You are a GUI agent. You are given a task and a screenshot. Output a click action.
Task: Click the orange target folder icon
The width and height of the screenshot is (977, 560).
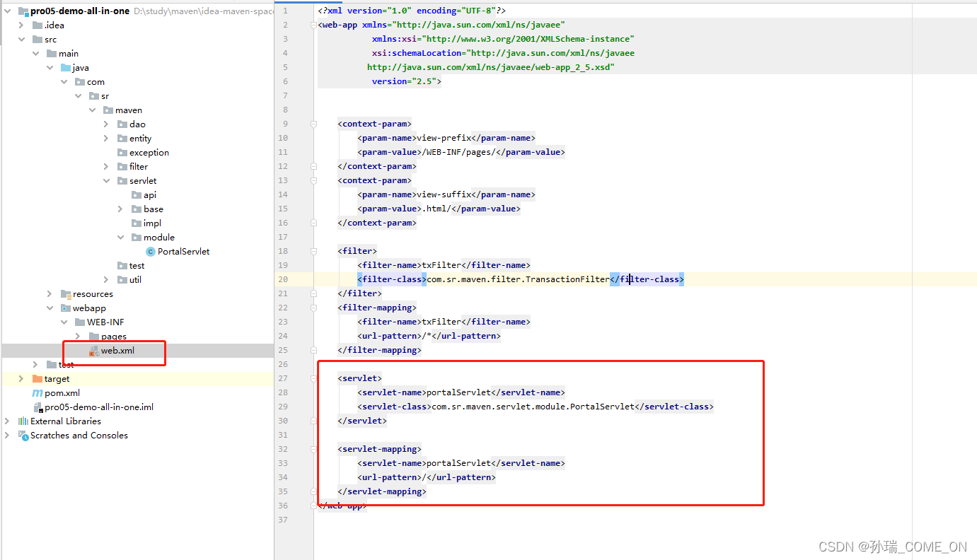tap(37, 379)
